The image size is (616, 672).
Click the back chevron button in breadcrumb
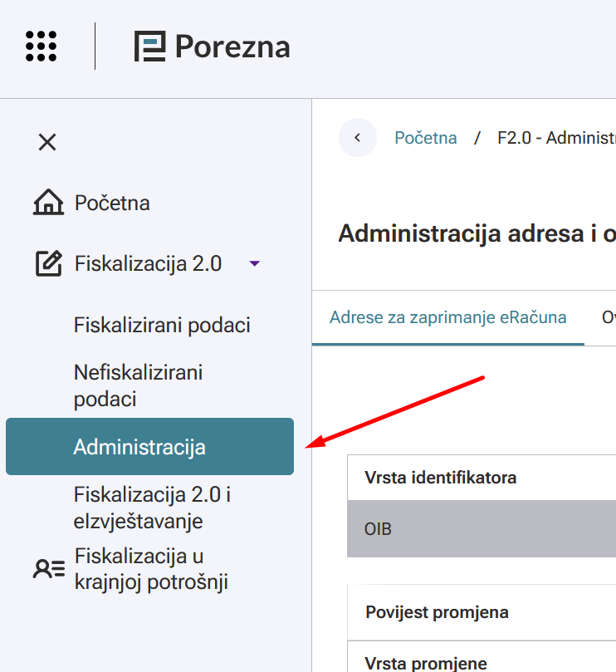pos(358,138)
